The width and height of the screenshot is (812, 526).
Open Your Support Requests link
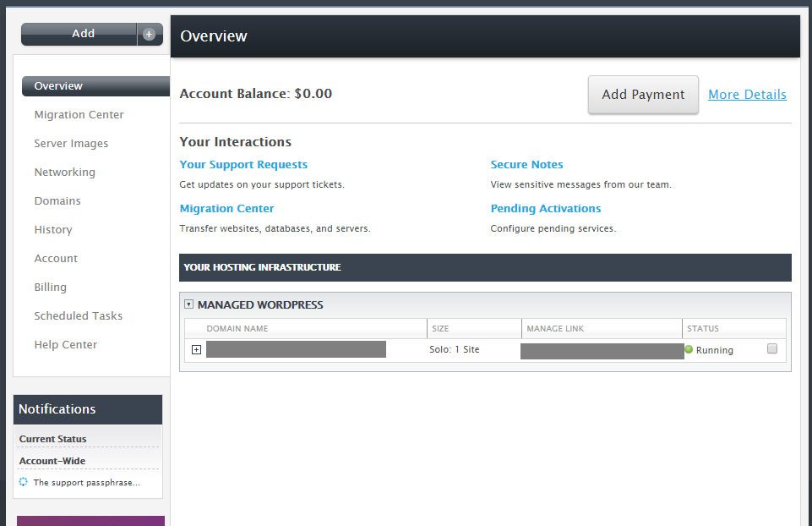click(243, 165)
